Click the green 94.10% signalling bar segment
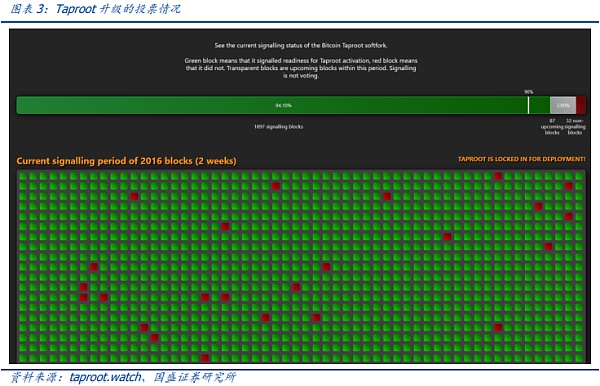600x386 pixels. [283, 105]
